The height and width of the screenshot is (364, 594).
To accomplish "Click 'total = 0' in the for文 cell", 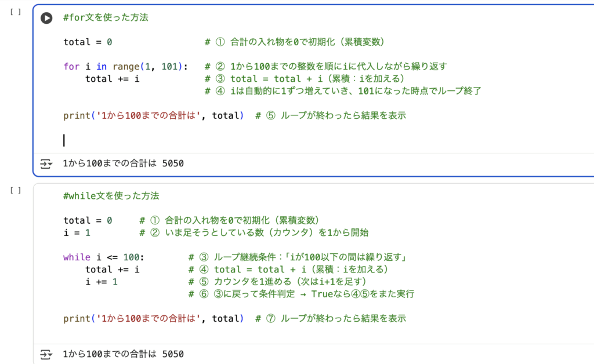I will 88,42.
